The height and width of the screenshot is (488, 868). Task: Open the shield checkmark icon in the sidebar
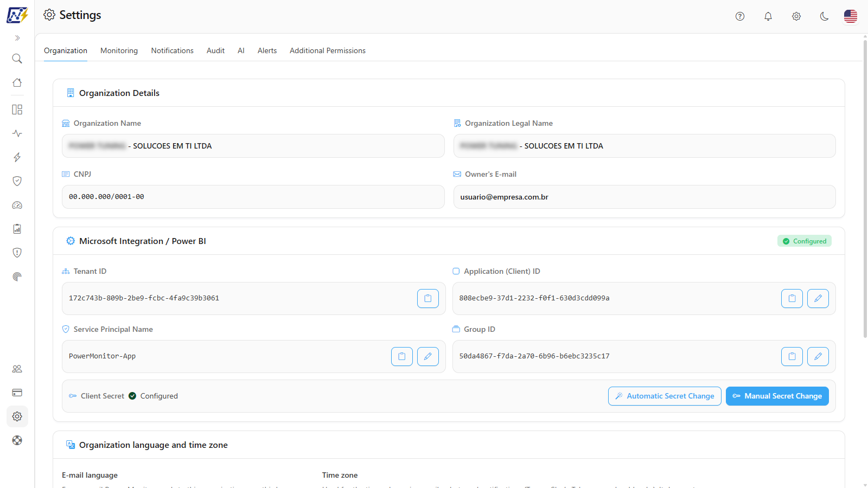tap(17, 181)
